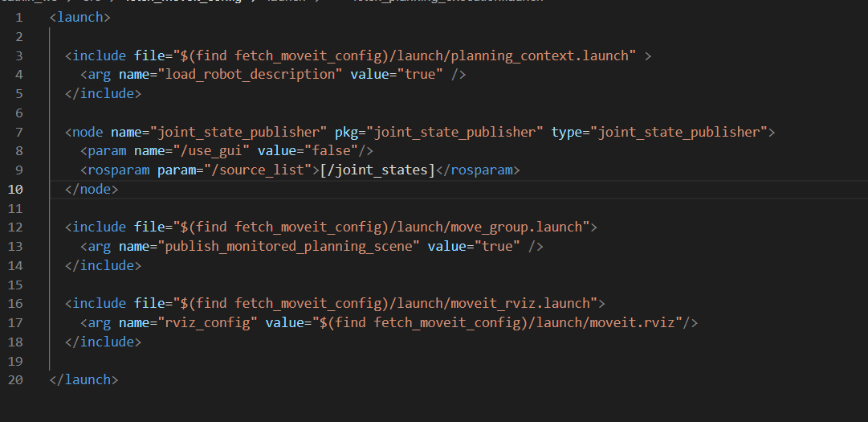Click the /source_list rosparam value
The image size is (868, 422).
269,170
